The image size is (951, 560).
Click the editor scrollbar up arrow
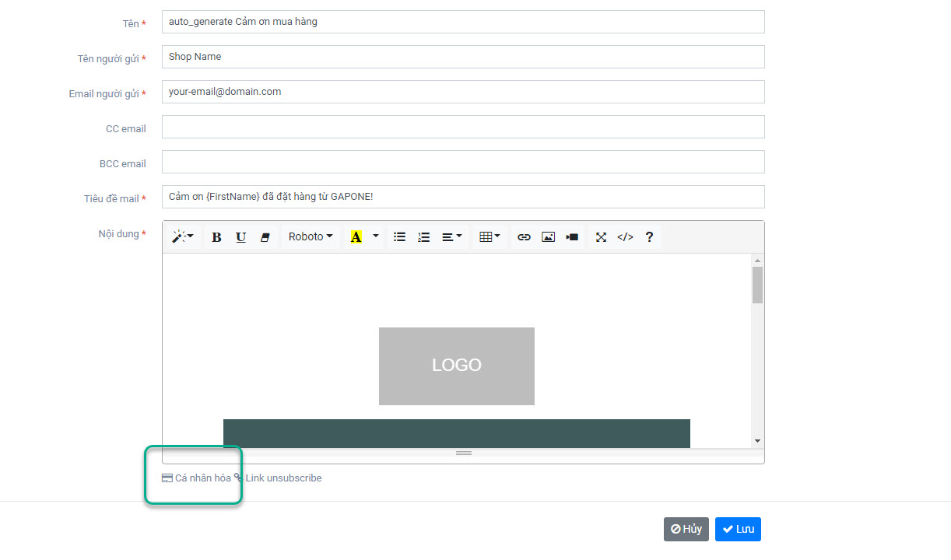[758, 261]
